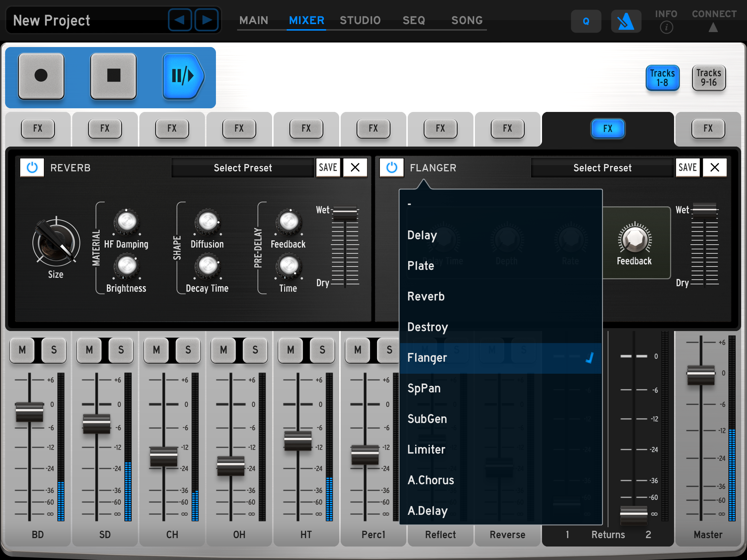Viewport: 747px width, 560px height.
Task: Open FX for the Perc1 track
Action: [x=373, y=128]
